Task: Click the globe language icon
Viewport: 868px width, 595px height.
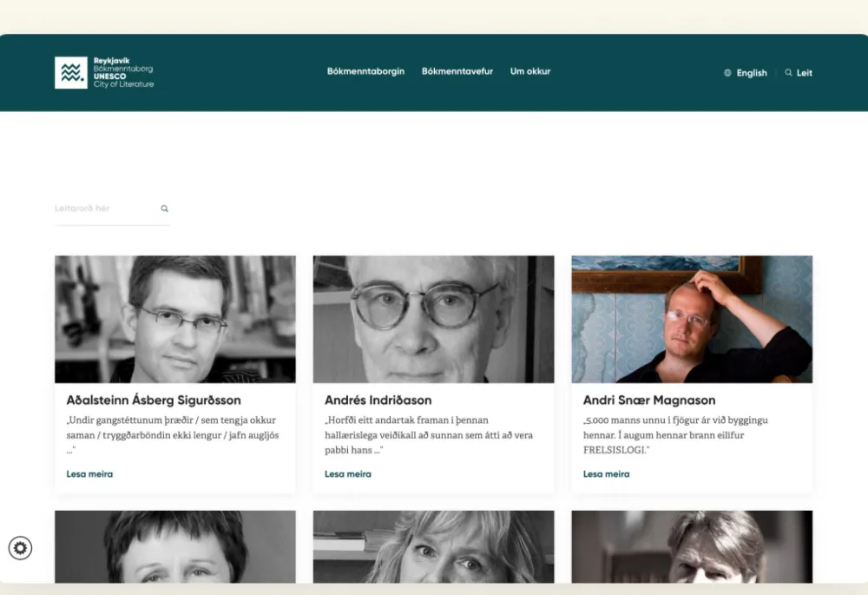Action: [x=727, y=73]
